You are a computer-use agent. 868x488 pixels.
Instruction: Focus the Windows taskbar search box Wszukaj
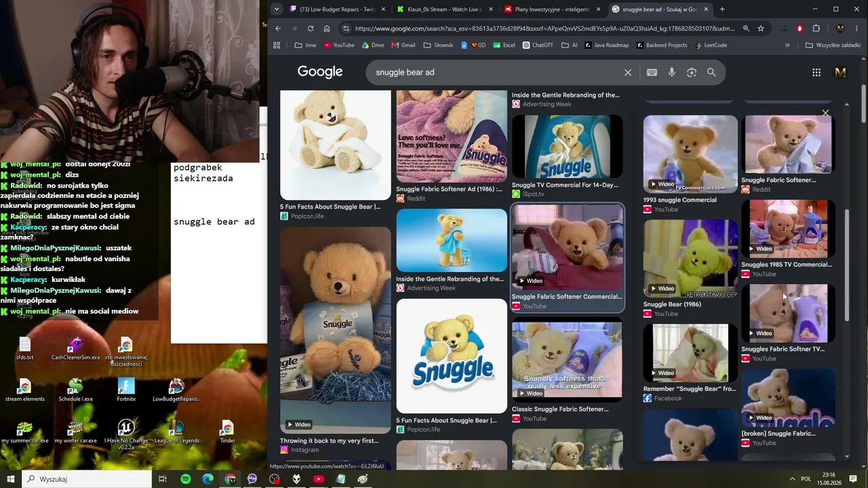87,479
